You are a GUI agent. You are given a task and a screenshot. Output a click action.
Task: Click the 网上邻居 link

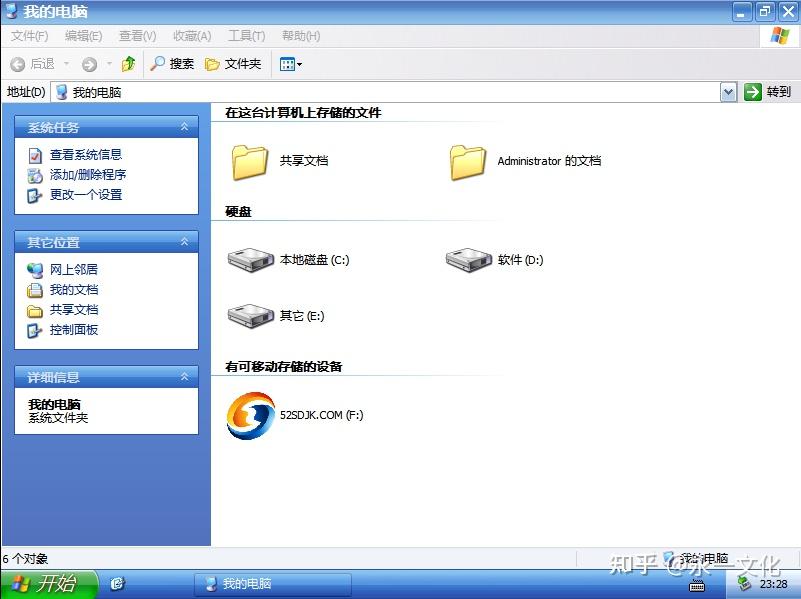[74, 270]
